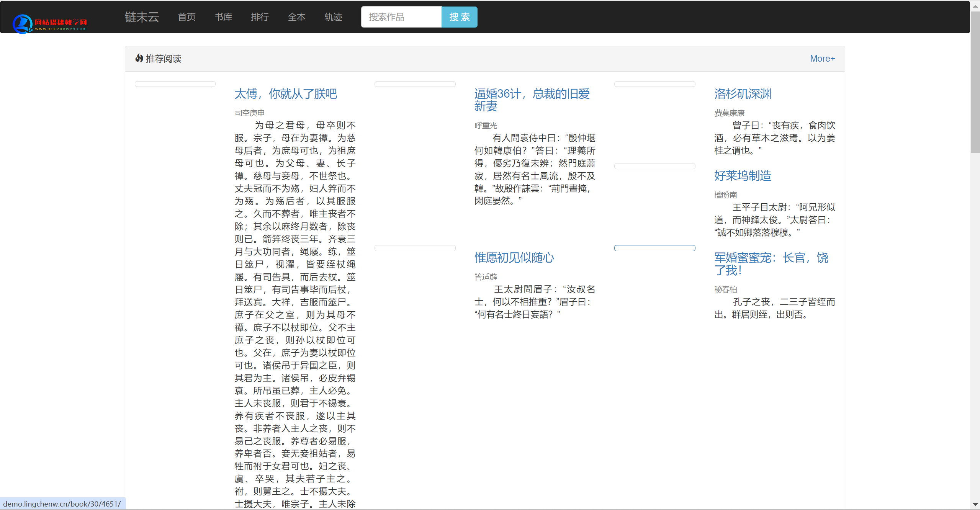Image resolution: width=980 pixels, height=510 pixels.
Task: Click the 搜索 search button
Action: [460, 17]
